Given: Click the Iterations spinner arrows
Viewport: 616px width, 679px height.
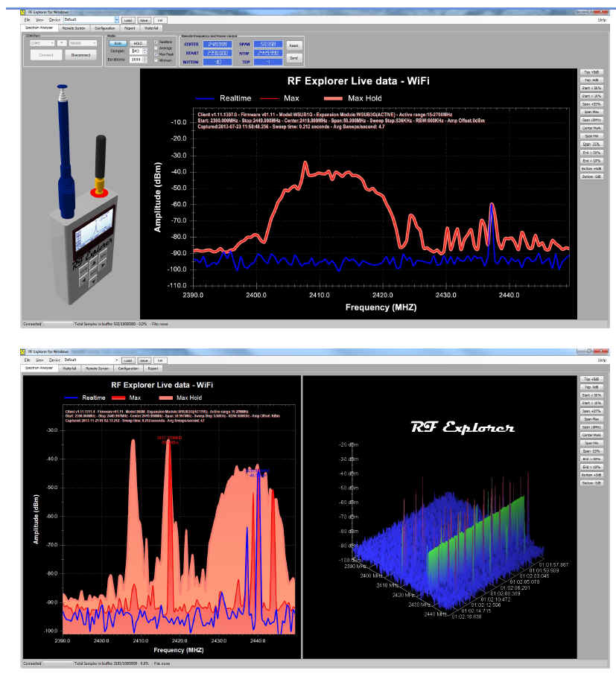Looking at the screenshot, I should point(145,60).
